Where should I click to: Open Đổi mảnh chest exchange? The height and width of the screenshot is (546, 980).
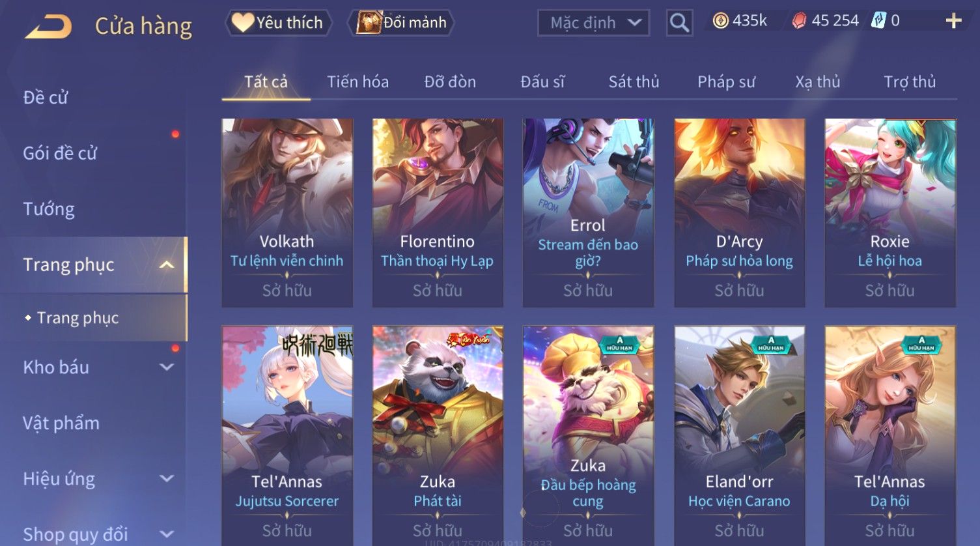tap(401, 23)
